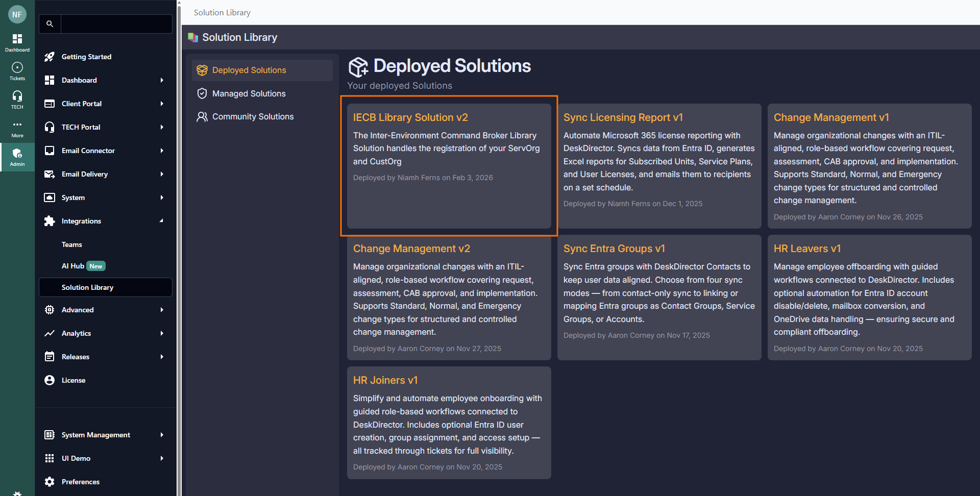Click the New badge beside AI Hub
This screenshot has width=980, height=496.
(x=96, y=266)
